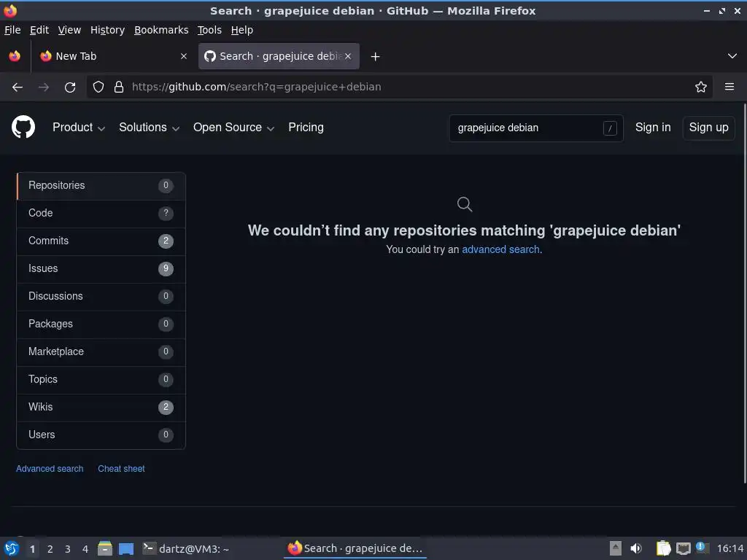Click the volume speaker tray icon

pyautogui.click(x=636, y=548)
